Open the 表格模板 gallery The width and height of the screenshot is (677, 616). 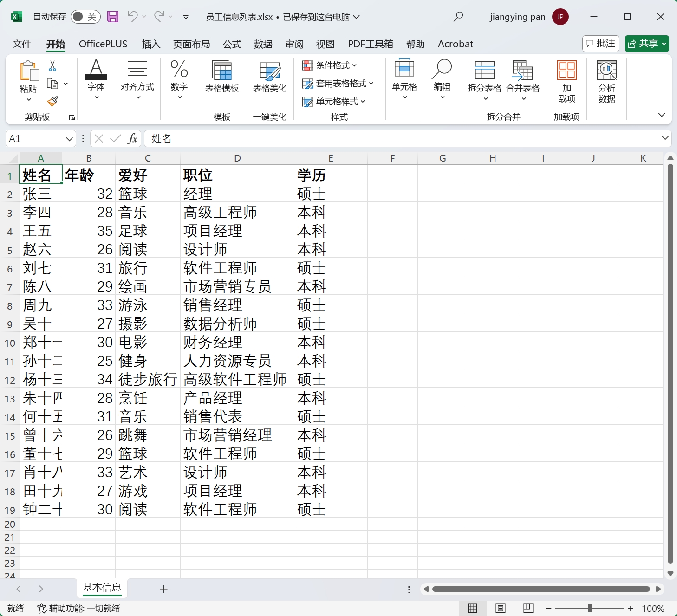click(x=221, y=79)
